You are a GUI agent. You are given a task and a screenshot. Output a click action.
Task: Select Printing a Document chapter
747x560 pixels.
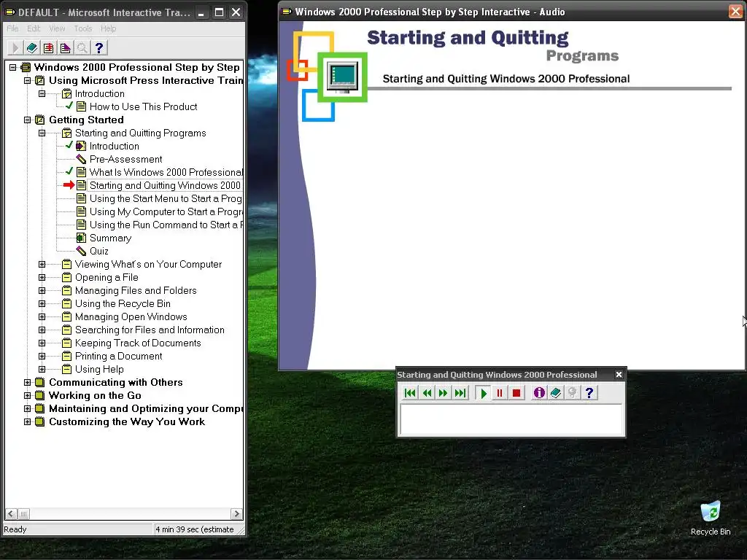tap(118, 356)
